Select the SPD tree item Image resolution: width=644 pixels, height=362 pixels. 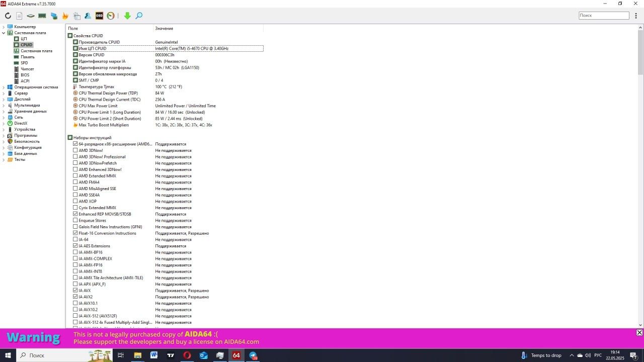tap(24, 63)
